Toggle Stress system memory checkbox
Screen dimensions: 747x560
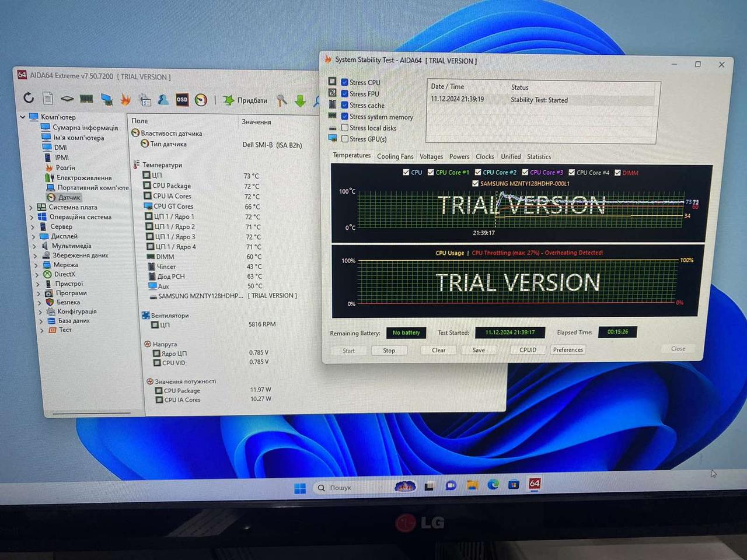tap(345, 116)
